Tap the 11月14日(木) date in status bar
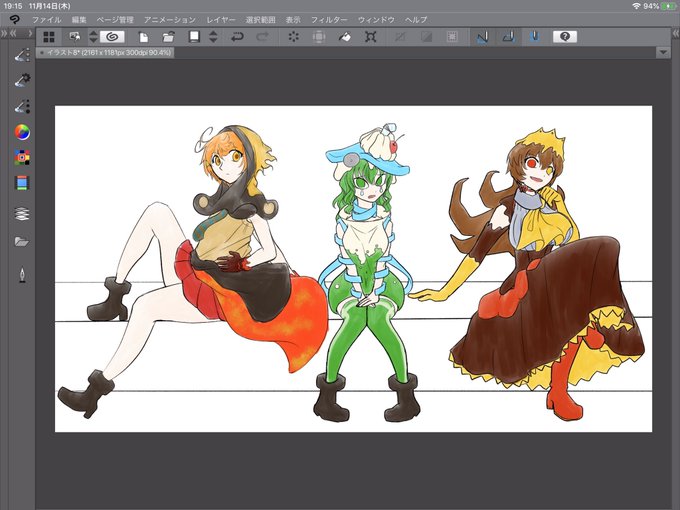 [50, 6]
